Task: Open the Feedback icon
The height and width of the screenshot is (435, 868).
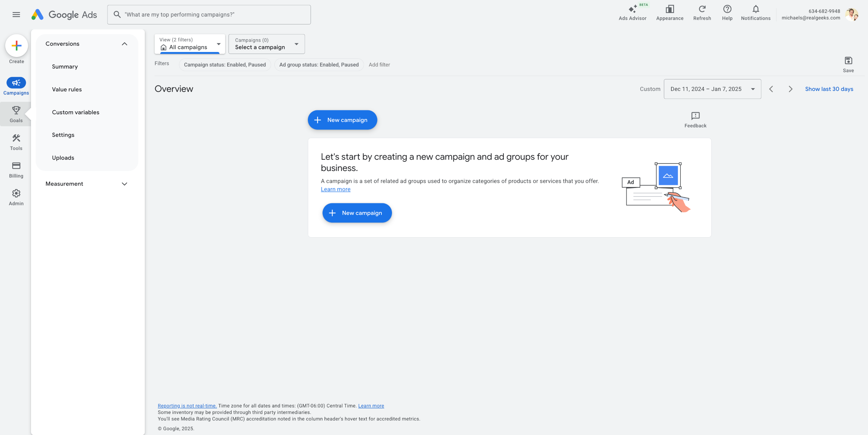Action: pos(695,116)
